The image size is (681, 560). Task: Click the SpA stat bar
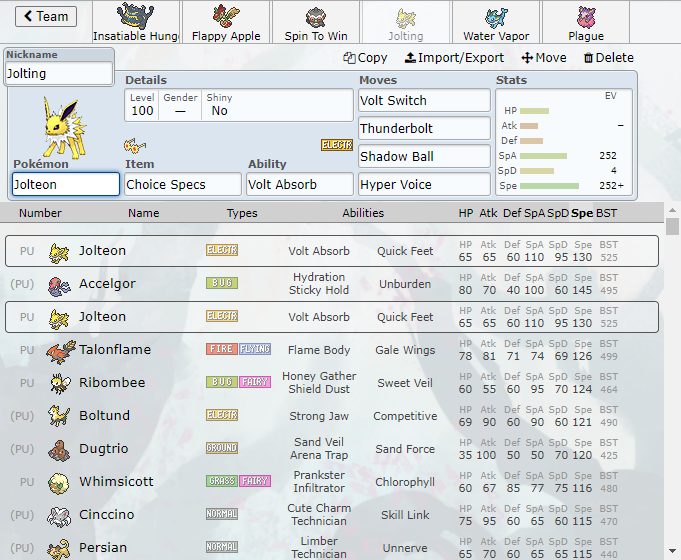point(543,156)
